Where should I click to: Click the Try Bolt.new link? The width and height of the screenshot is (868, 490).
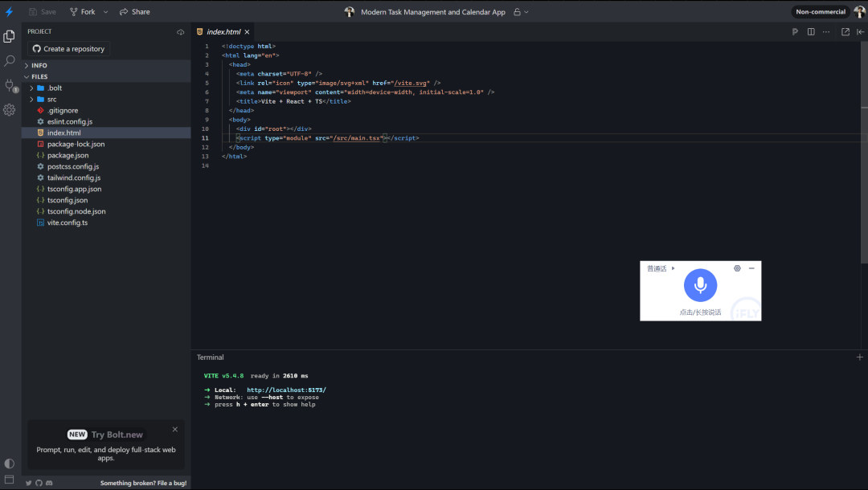click(117, 435)
